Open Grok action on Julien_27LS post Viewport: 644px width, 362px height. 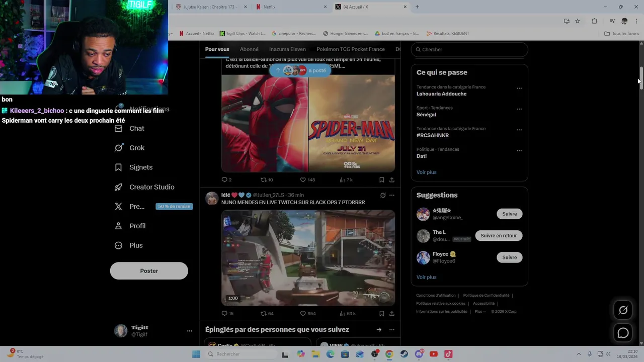tap(383, 195)
